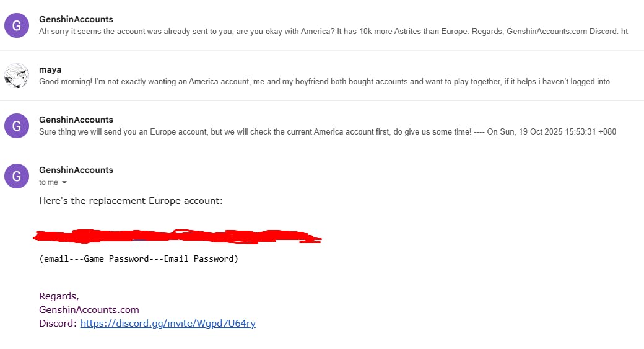
Task: Click the red redacted credentials line
Action: tap(178, 236)
